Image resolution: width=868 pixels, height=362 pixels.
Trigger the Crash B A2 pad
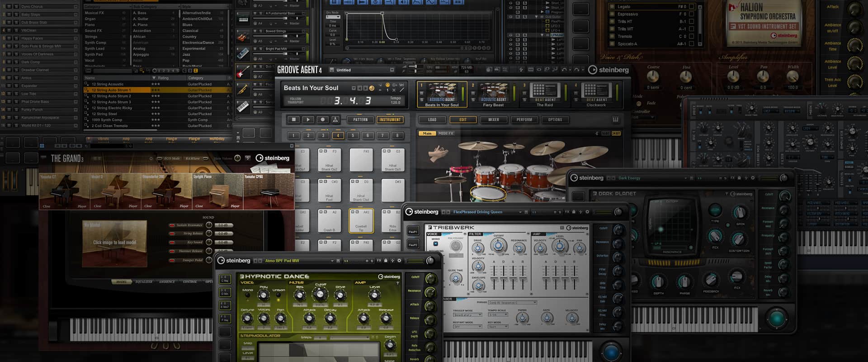coord(329,221)
